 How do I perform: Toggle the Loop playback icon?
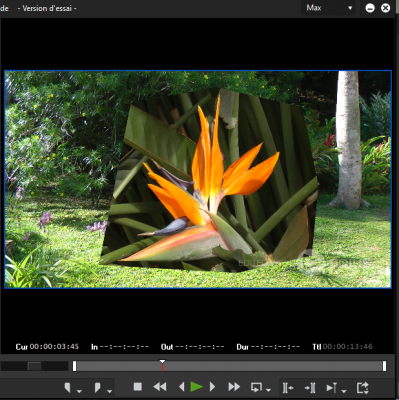tap(256, 387)
